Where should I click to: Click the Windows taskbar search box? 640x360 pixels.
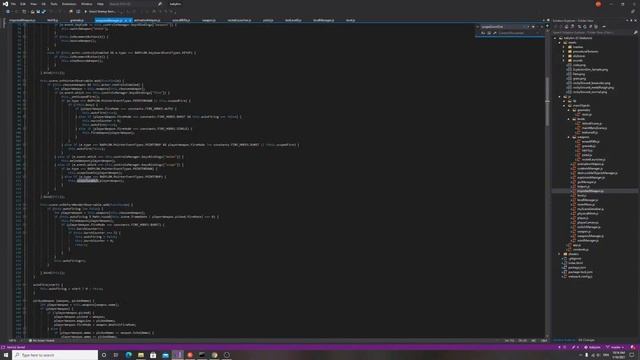click(55, 355)
